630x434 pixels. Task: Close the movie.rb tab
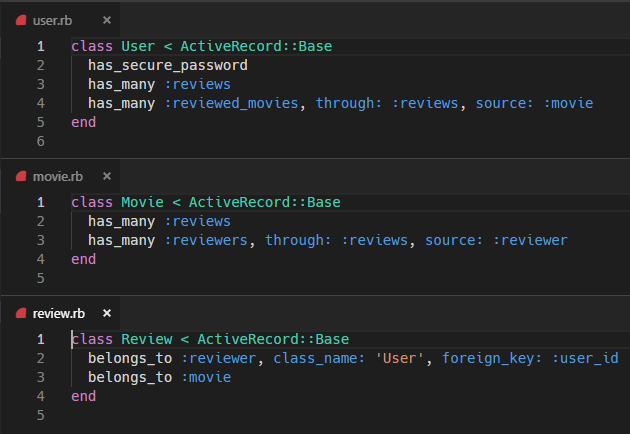pyautogui.click(x=106, y=176)
